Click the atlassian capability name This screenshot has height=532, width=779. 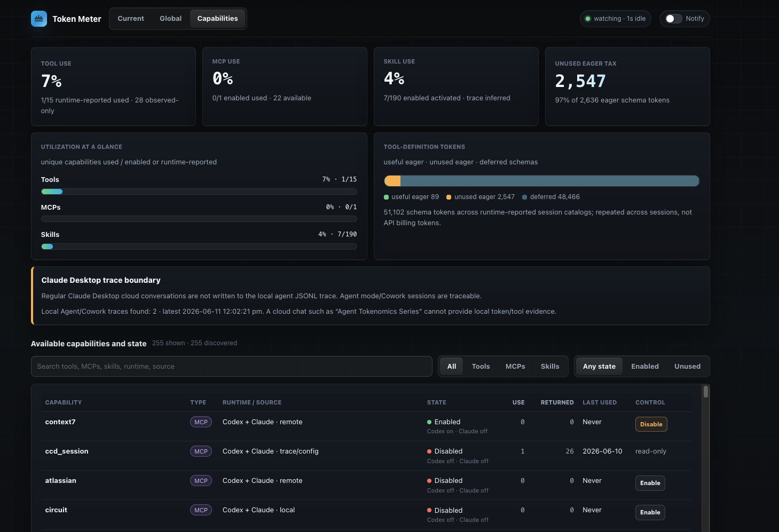point(61,480)
